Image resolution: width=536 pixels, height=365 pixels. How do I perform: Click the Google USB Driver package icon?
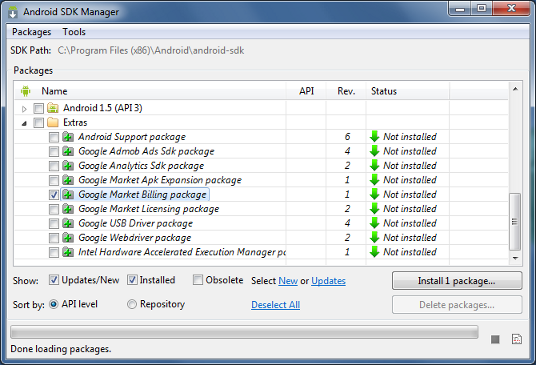coord(68,223)
